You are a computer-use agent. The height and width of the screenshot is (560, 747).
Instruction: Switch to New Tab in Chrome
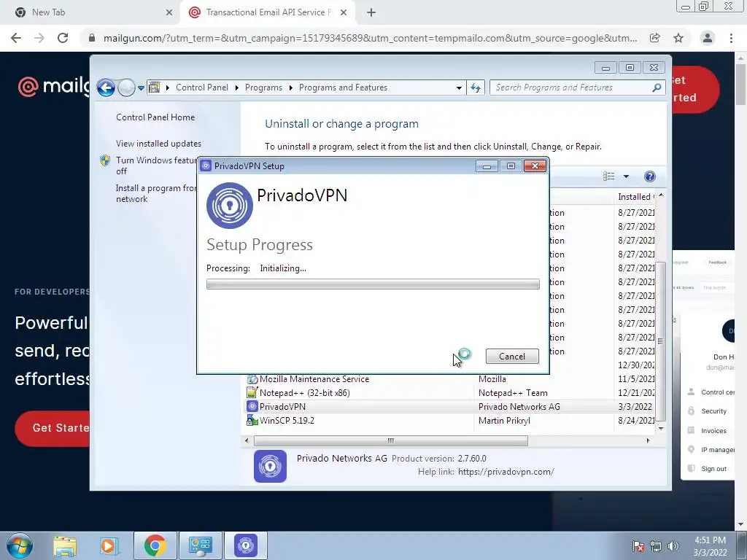coord(90,12)
